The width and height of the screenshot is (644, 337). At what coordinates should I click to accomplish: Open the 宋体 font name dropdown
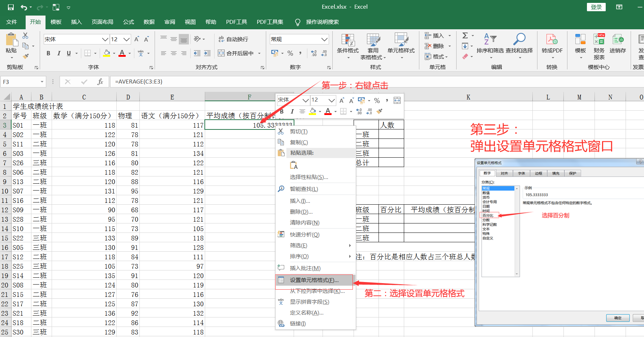point(105,39)
